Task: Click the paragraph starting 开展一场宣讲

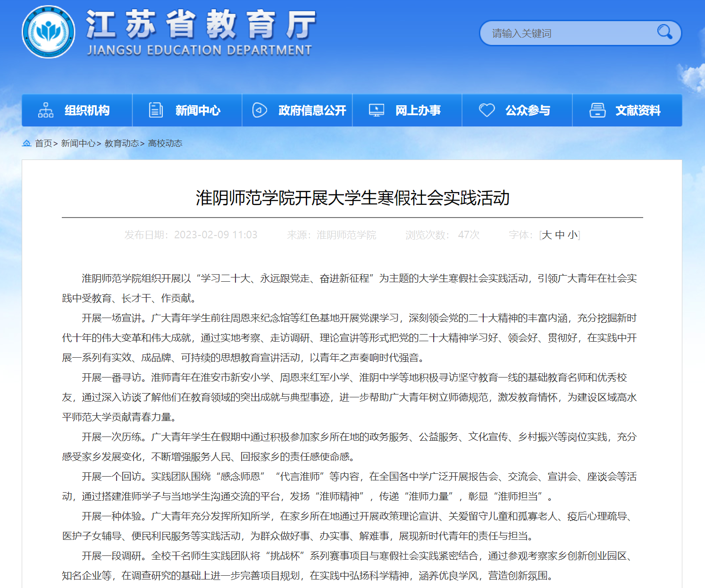Action: click(349, 338)
